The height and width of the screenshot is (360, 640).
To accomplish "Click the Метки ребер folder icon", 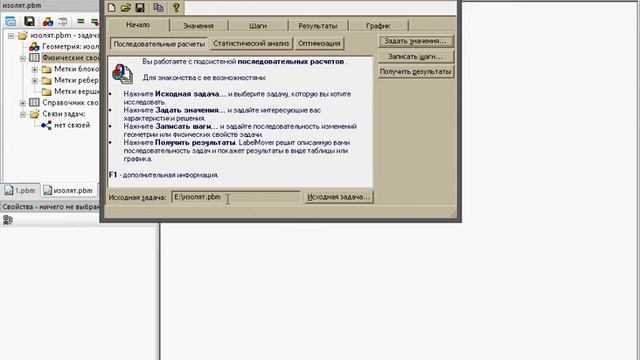I will coord(47,80).
